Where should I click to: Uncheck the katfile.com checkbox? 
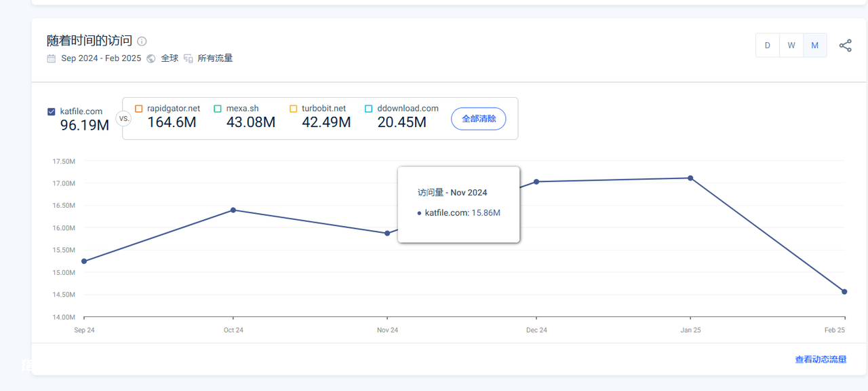point(52,112)
